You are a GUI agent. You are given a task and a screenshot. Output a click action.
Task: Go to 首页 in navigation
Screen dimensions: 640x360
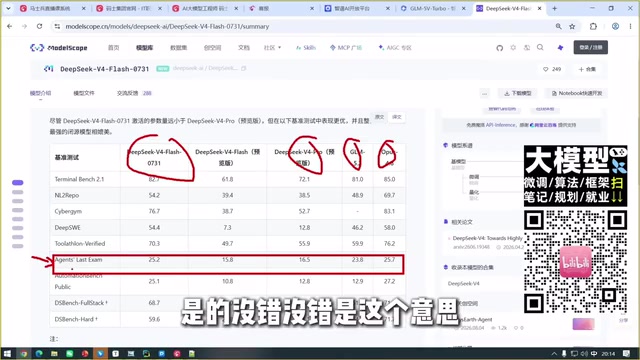113,48
